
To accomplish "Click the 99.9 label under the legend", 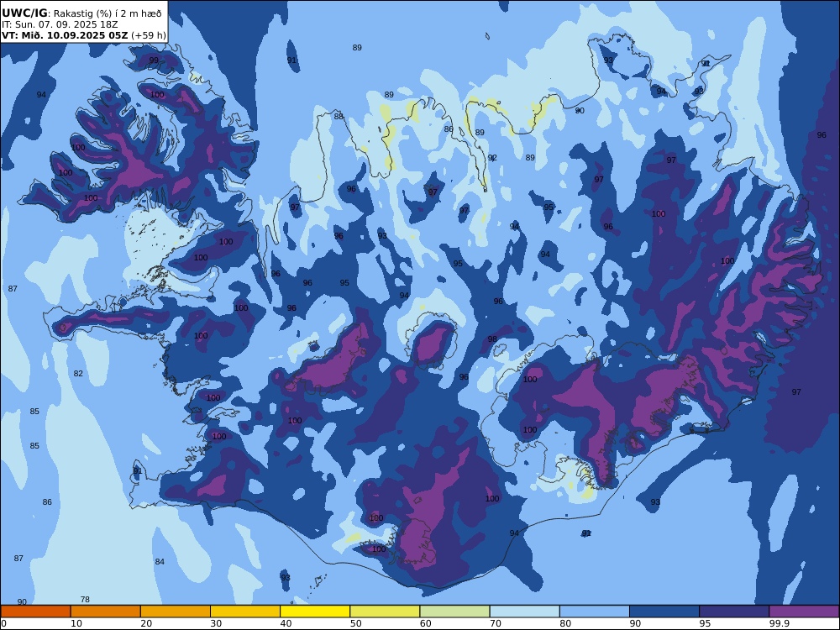I will coord(780,623).
